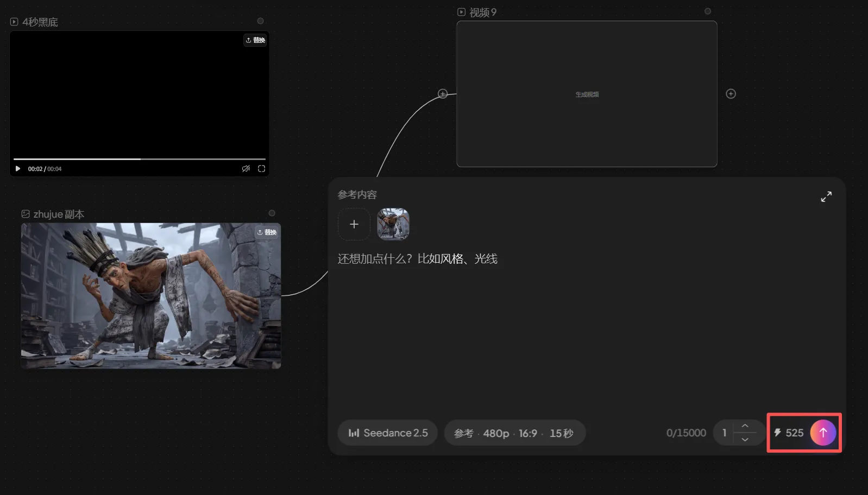Expand the prompt editor panel
This screenshot has width=868, height=495.
click(826, 196)
